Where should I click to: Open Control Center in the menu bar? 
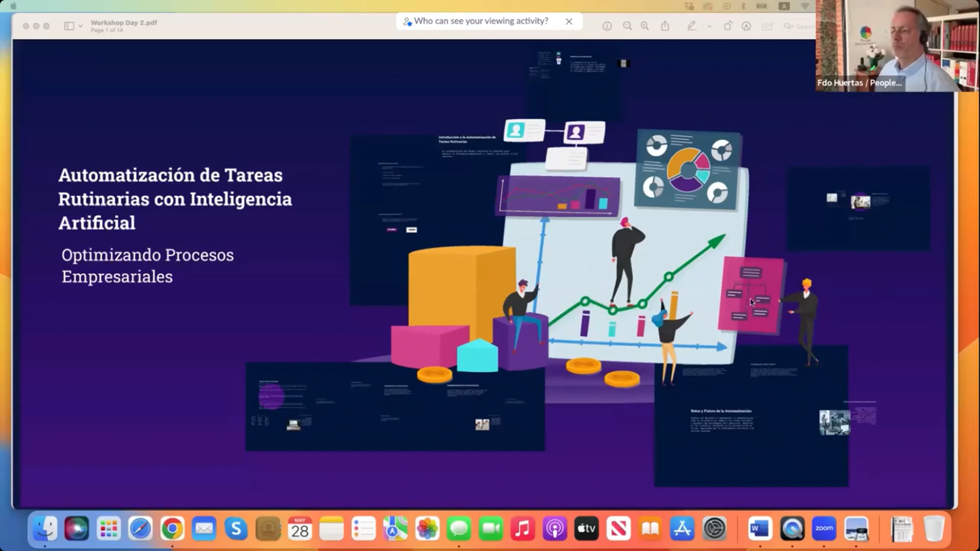(689, 6)
